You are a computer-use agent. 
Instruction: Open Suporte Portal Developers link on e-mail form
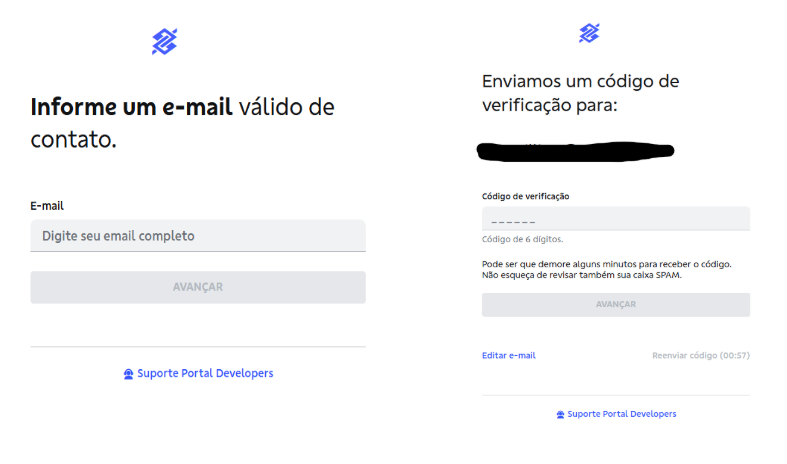(x=205, y=373)
